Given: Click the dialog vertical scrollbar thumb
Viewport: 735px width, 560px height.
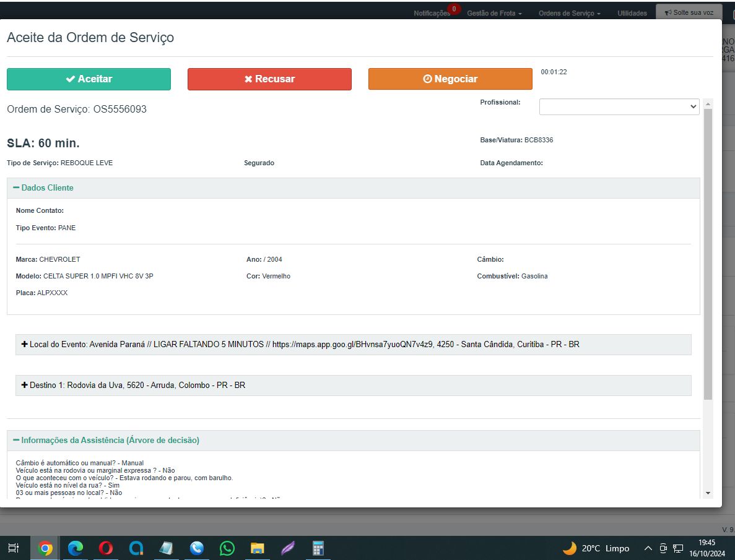Looking at the screenshot, I should point(708,254).
